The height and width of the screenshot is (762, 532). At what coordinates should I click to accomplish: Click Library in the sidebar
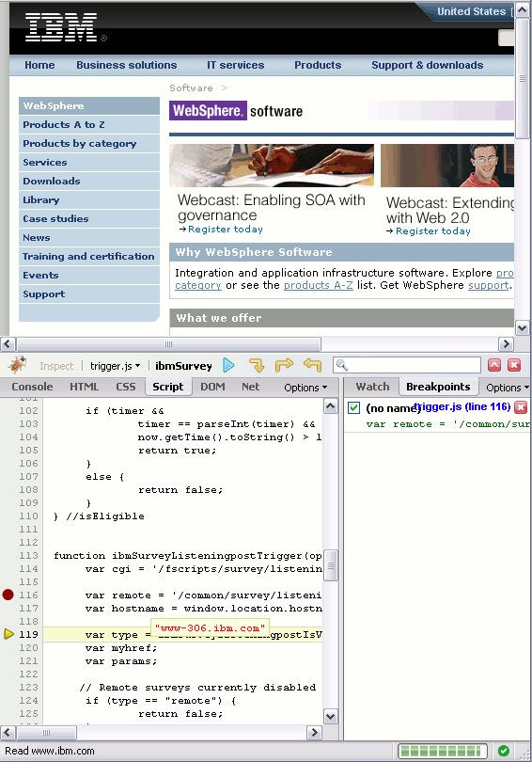(89, 200)
